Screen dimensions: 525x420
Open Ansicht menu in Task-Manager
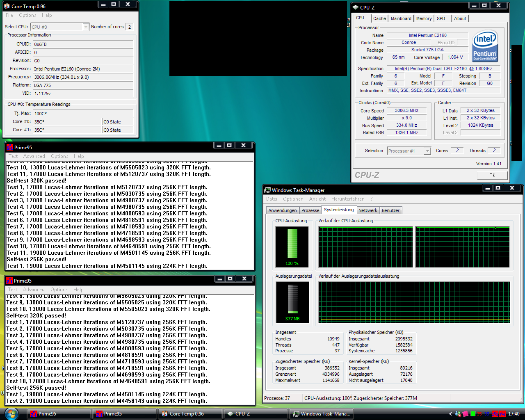317,199
